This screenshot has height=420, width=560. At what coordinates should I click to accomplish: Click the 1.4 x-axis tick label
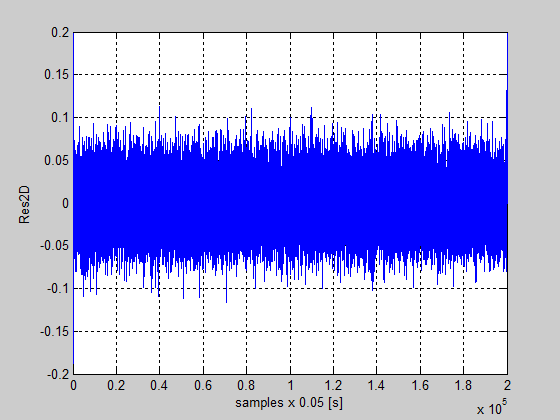coord(376,385)
